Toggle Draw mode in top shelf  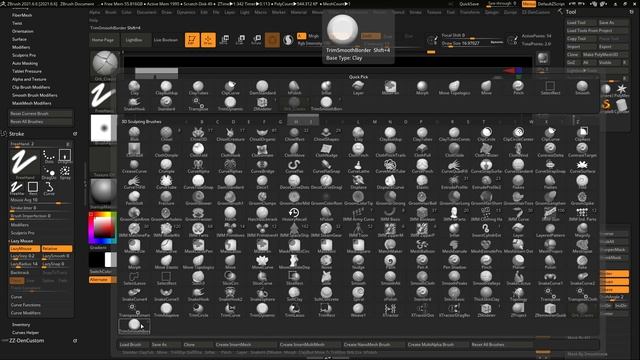[x=208, y=40]
